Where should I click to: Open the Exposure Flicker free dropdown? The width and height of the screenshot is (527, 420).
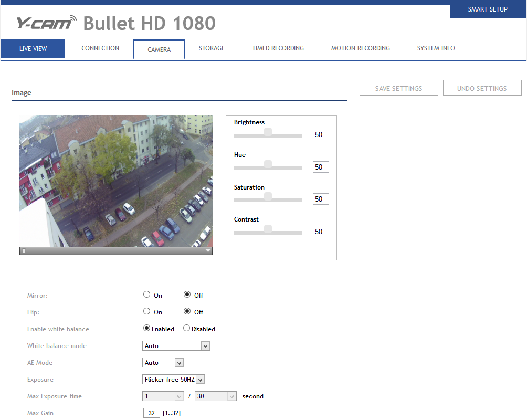pyautogui.click(x=174, y=380)
